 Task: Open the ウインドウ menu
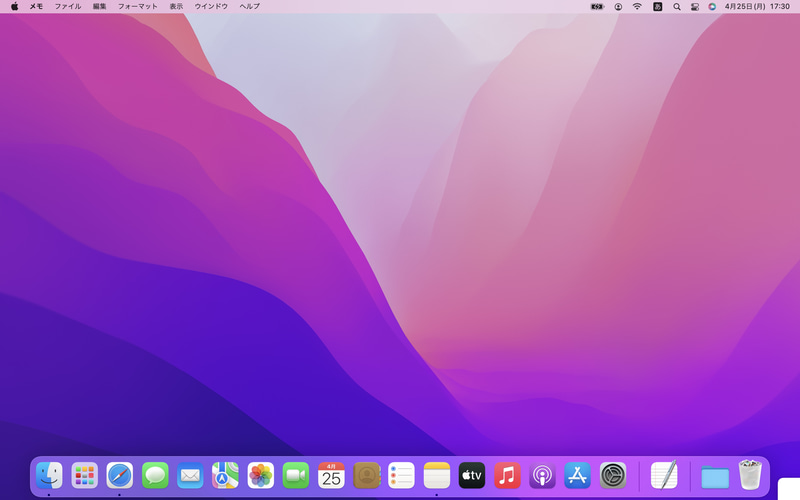pos(211,6)
